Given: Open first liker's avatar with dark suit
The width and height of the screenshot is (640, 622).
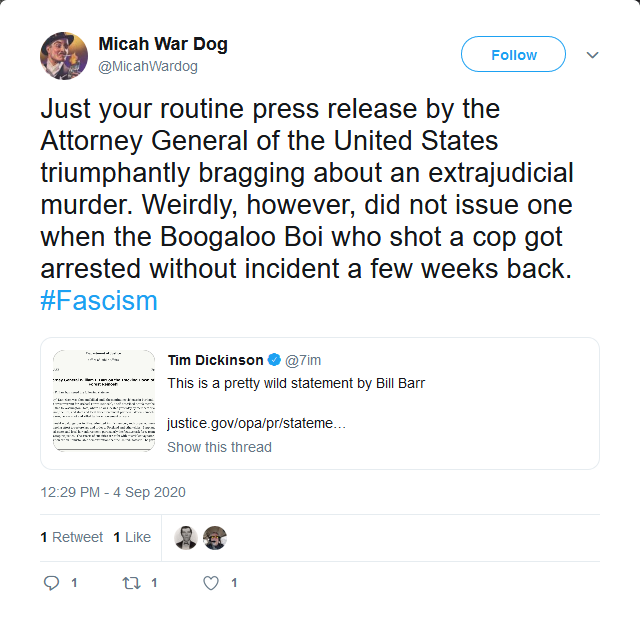Looking at the screenshot, I should tap(186, 538).
